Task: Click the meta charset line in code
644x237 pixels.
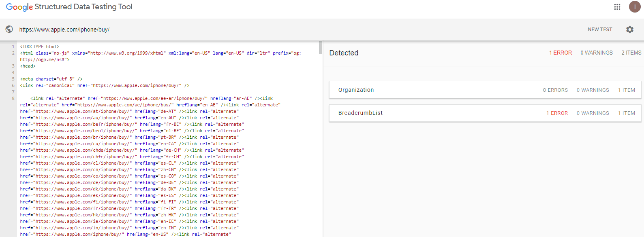Action: click(x=51, y=79)
